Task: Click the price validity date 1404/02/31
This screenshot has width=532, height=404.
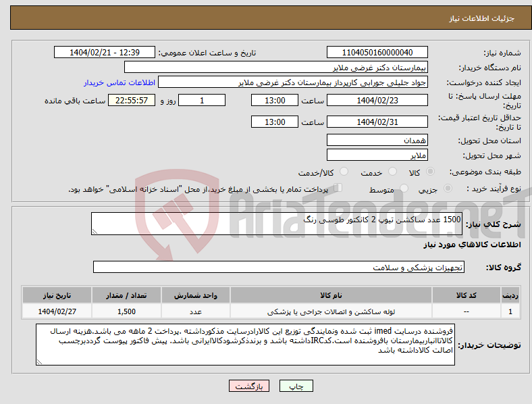Action: 377,122
